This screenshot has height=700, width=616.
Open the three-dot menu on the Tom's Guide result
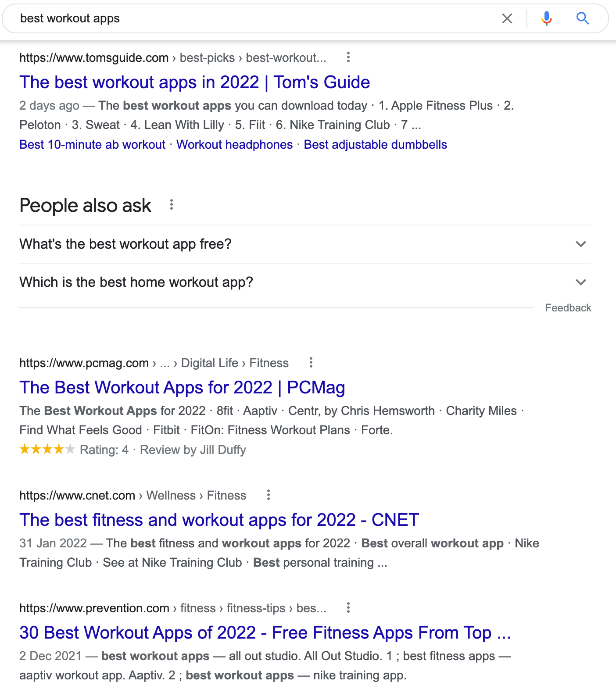click(x=348, y=57)
